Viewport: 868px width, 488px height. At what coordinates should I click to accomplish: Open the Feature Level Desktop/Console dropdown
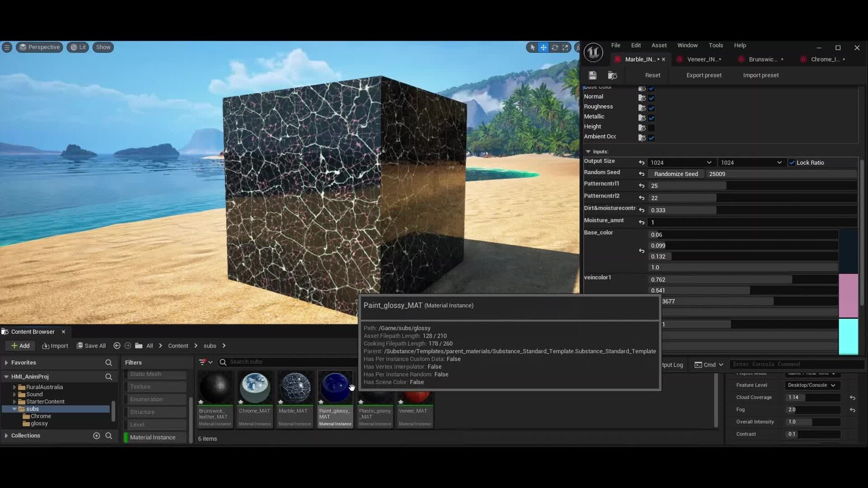click(812, 386)
